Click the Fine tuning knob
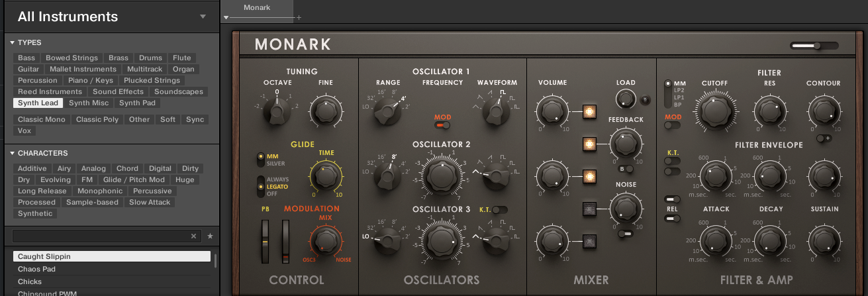 point(324,111)
